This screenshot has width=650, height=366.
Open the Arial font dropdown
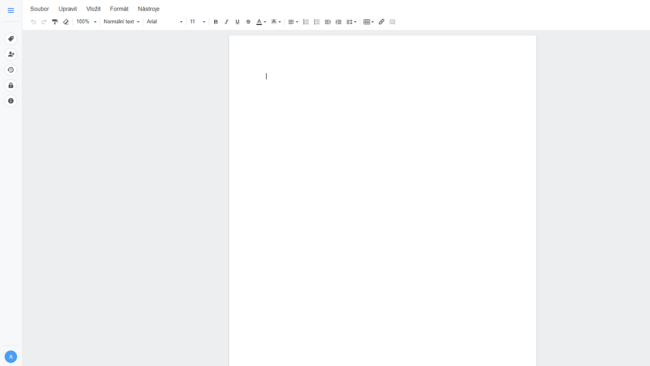165,22
